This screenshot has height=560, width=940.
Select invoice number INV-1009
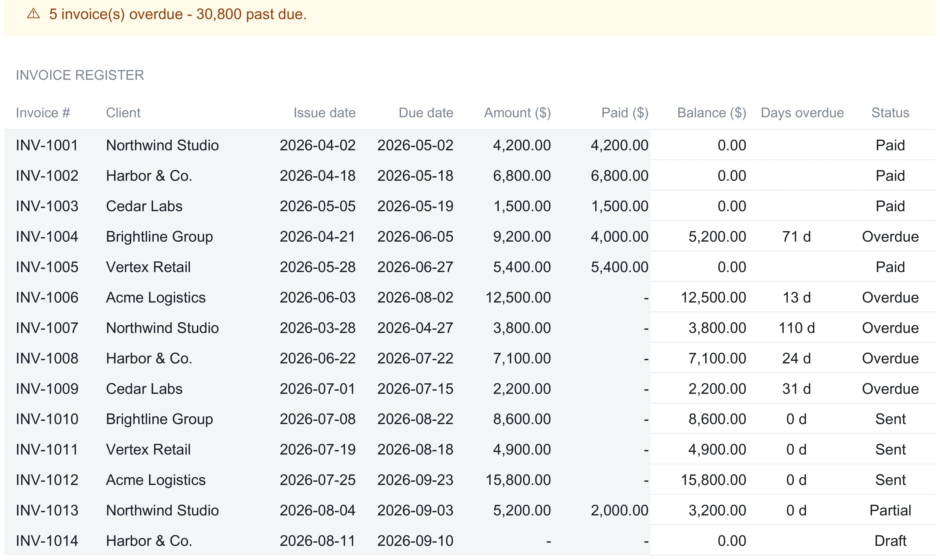pyautogui.click(x=47, y=389)
